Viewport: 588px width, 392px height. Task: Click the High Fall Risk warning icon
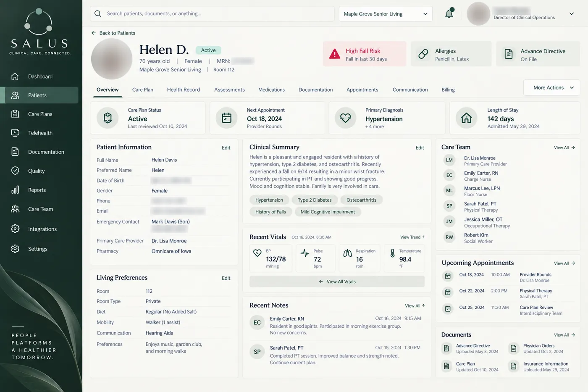click(x=335, y=54)
